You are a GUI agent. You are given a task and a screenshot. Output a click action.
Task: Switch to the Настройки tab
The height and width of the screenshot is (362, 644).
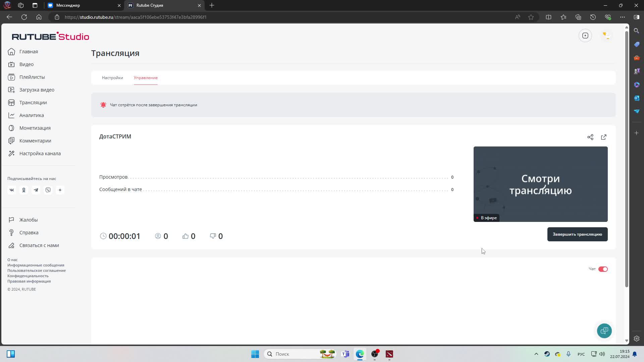(x=112, y=78)
